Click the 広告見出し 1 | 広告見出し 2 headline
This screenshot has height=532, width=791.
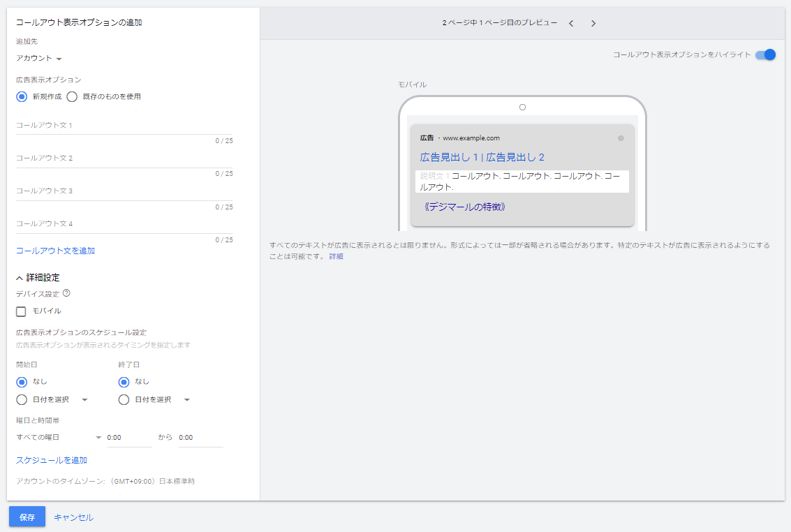[482, 157]
